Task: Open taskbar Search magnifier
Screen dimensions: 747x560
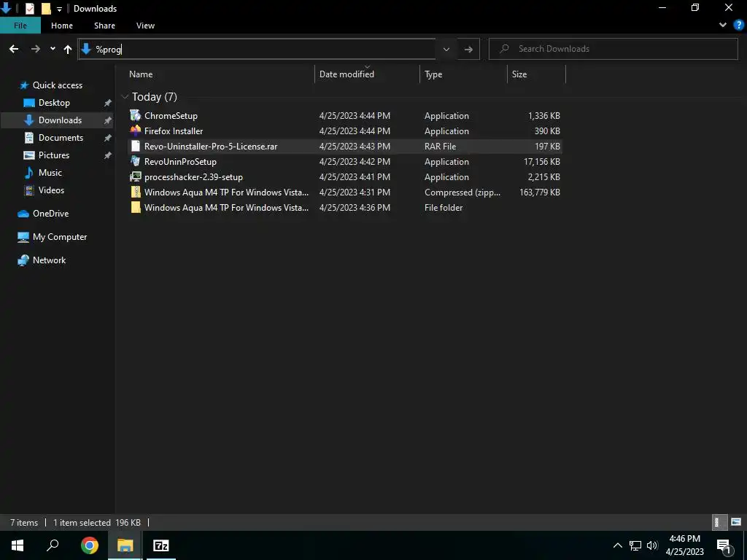Action: [53, 545]
